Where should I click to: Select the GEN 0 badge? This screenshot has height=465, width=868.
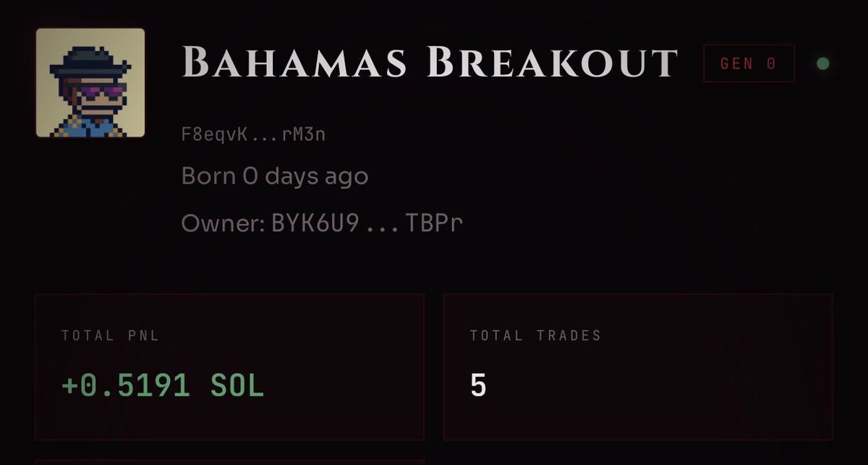pos(748,64)
